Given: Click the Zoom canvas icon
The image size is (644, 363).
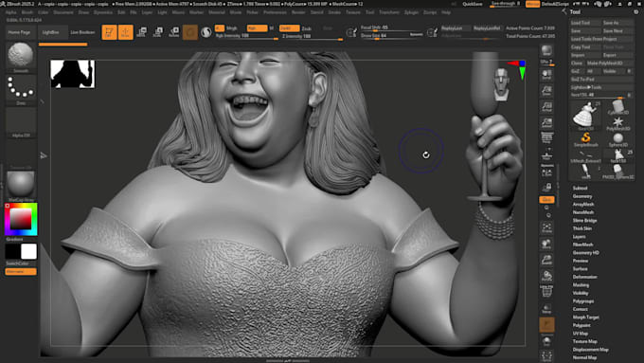Looking at the screenshot, I should point(546,90).
